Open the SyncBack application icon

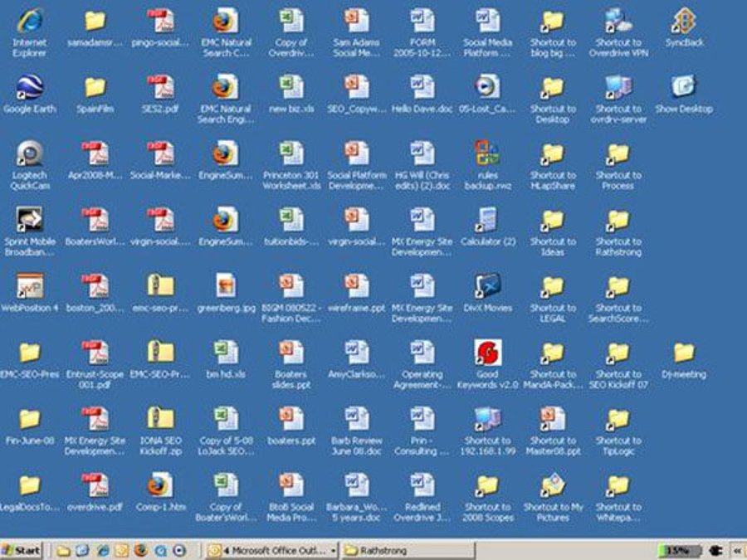(x=683, y=22)
